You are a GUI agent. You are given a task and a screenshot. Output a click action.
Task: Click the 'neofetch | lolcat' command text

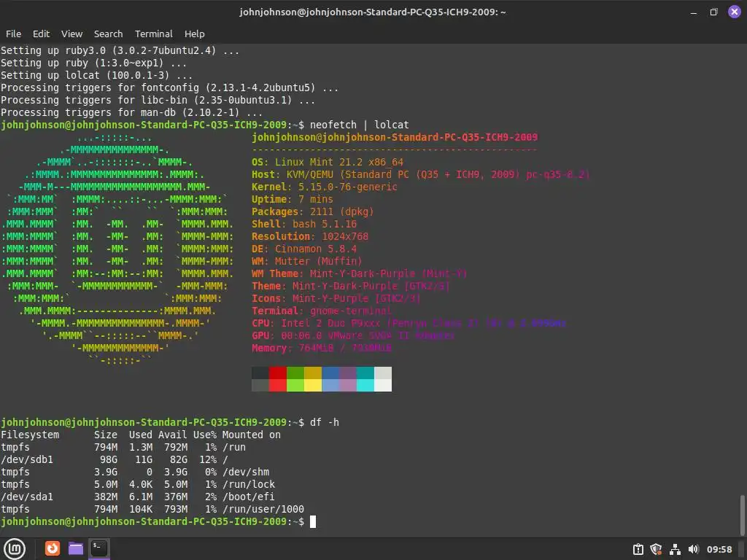[x=359, y=125]
